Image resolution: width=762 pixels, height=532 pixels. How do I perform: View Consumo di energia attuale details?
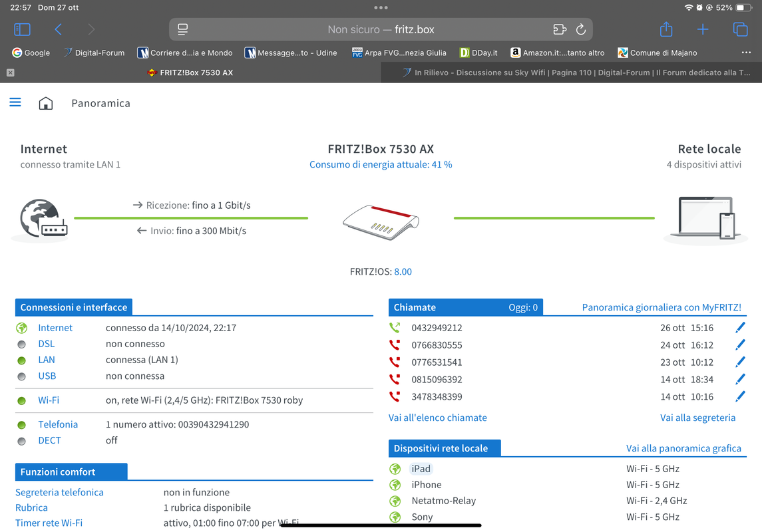tap(381, 164)
